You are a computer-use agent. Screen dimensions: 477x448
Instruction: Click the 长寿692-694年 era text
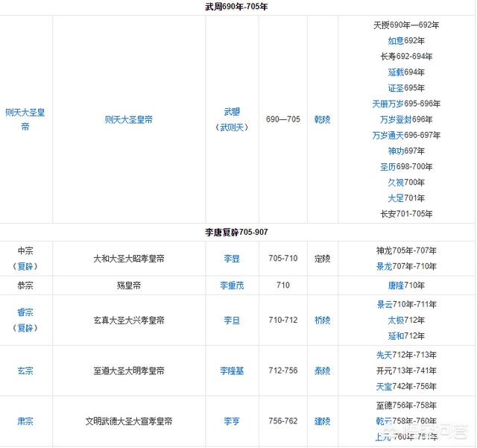pos(406,57)
